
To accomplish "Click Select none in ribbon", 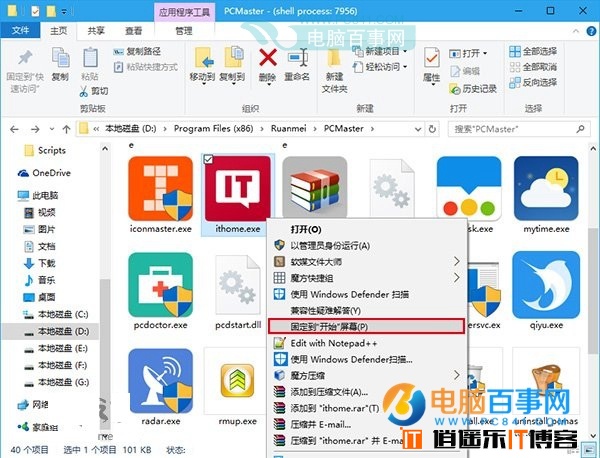I will [533, 67].
